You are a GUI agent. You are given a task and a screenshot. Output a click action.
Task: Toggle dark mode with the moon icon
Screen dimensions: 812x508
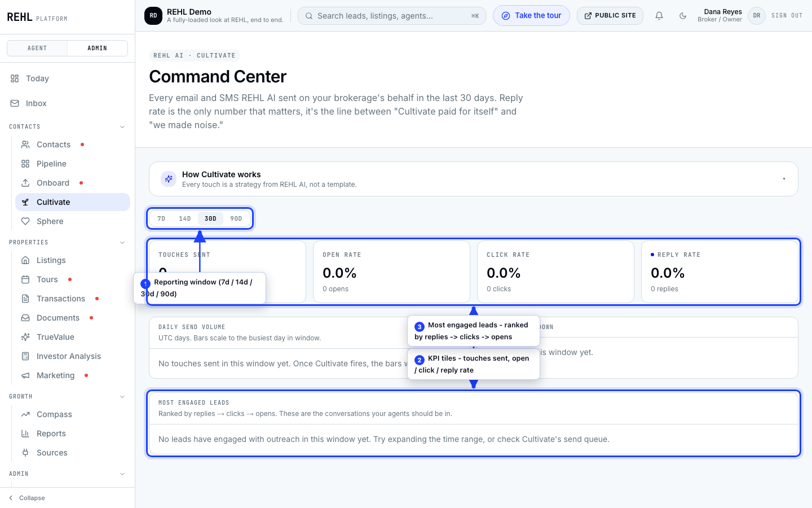[x=683, y=16]
